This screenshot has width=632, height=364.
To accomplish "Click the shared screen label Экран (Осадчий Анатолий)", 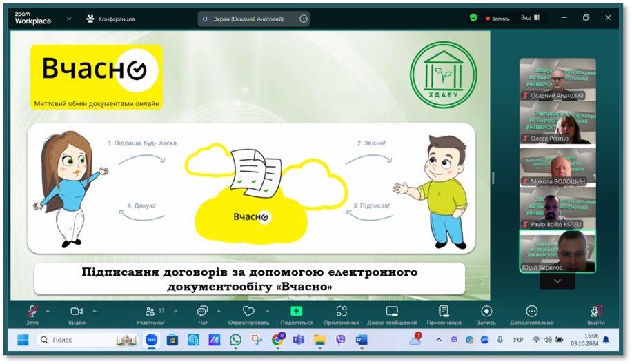I will click(248, 19).
